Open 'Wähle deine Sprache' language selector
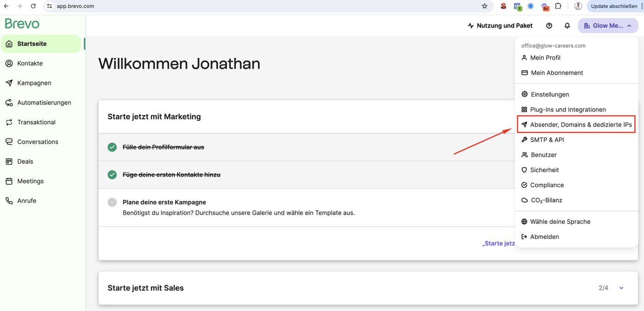The image size is (644, 311). [x=560, y=222]
